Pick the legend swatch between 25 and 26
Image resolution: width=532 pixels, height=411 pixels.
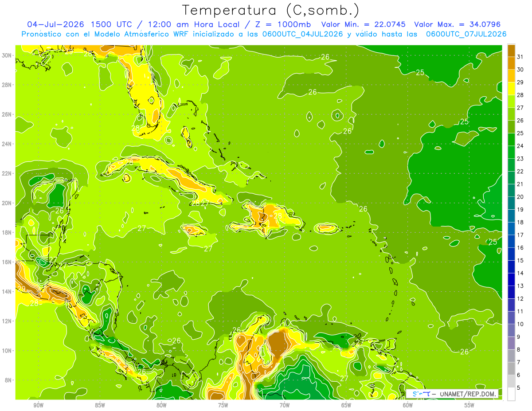[511, 126]
